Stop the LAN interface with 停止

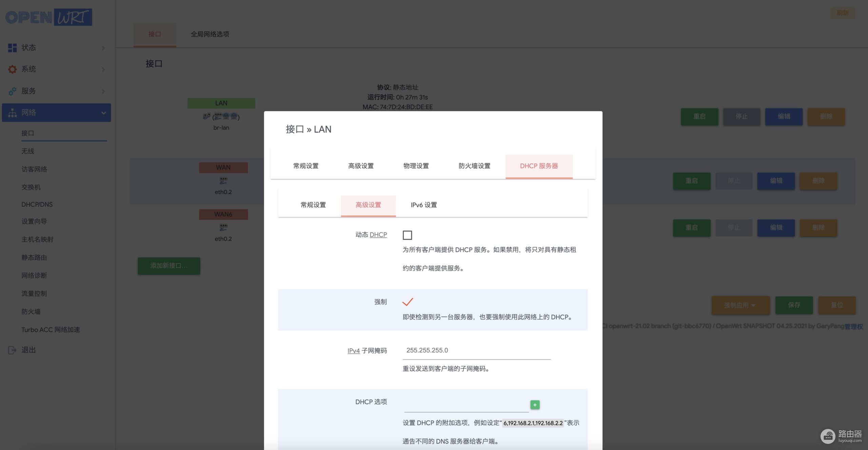point(742,117)
